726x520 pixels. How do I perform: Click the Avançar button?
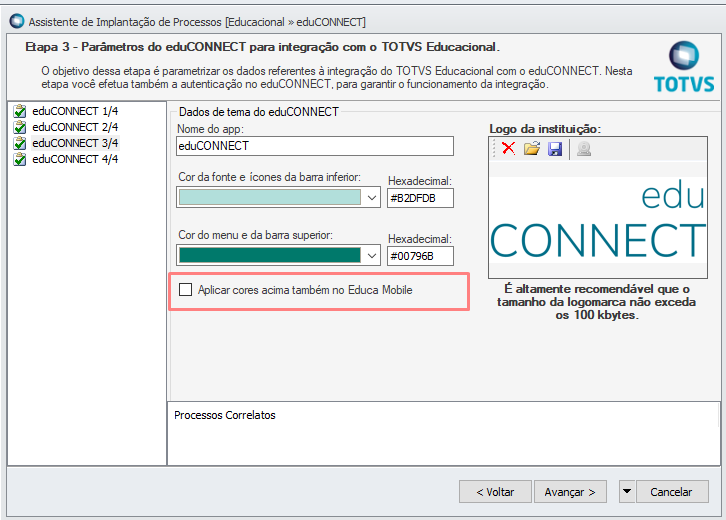click(570, 491)
